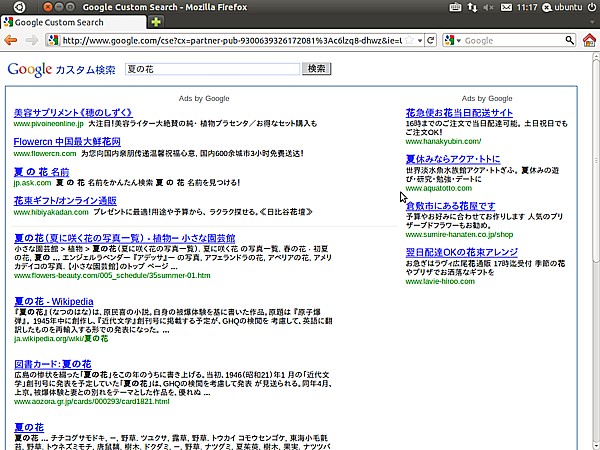
Task: Click the address bar URL field
Action: [232, 40]
